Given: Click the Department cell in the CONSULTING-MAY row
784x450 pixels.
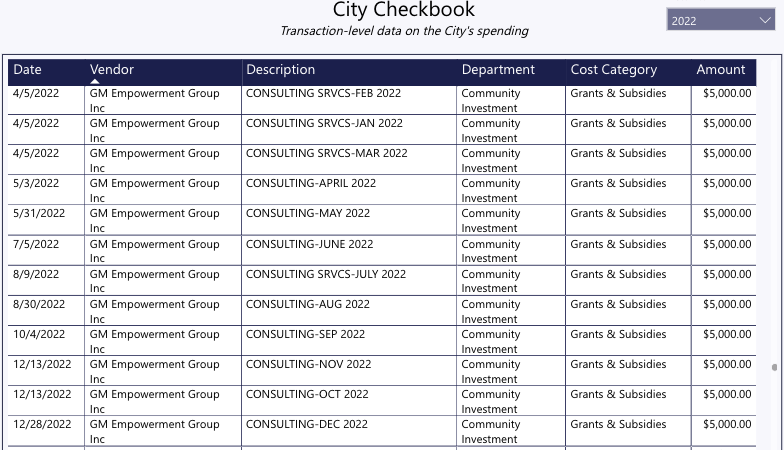Looking at the screenshot, I should click(510, 220).
